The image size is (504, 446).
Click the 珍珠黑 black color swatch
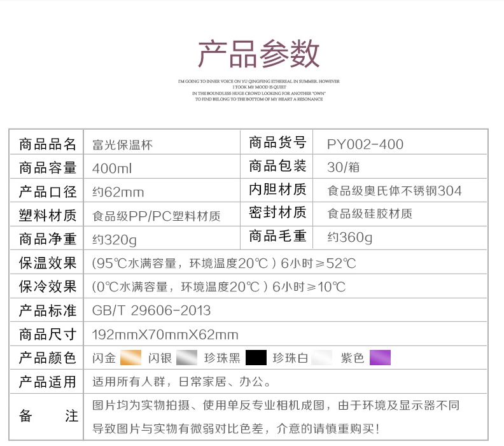(256, 358)
